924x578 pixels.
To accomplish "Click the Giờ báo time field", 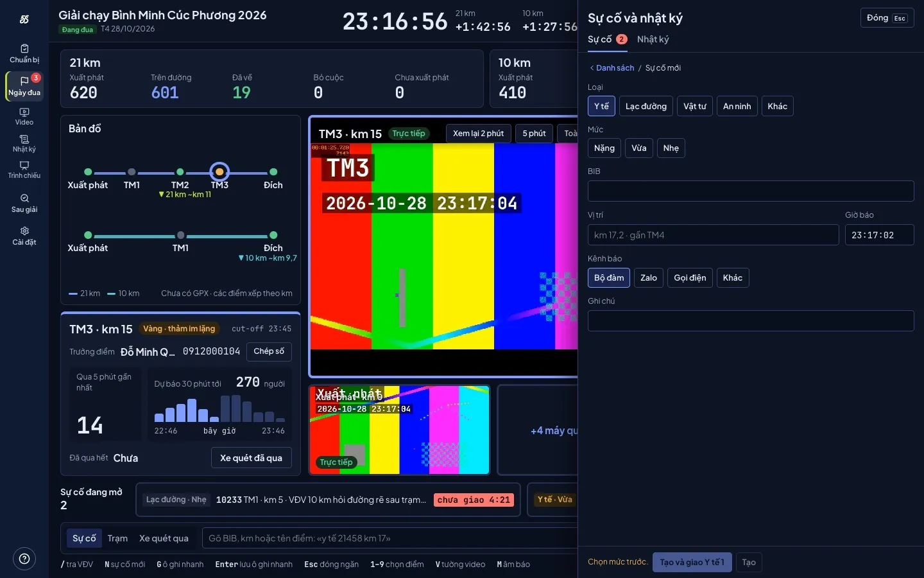I will coord(879,234).
